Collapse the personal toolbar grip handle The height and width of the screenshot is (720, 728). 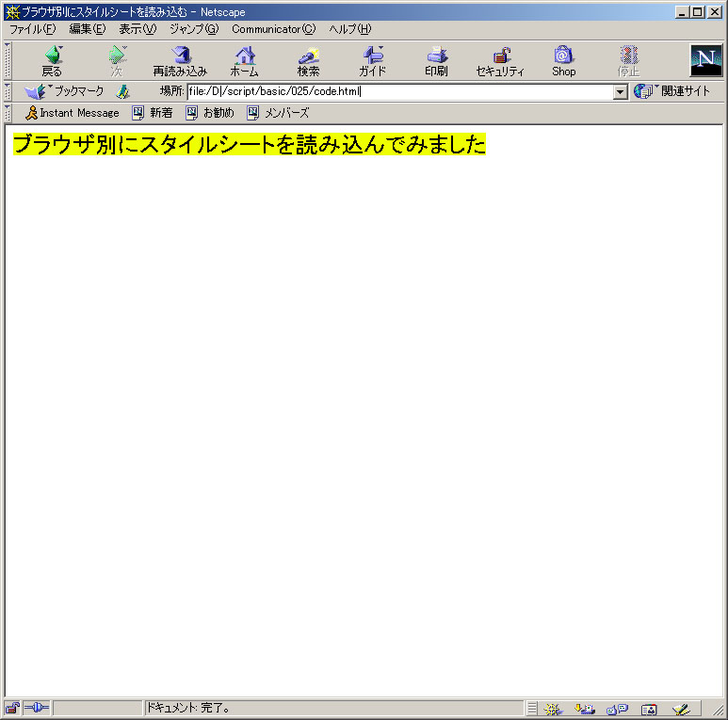(x=8, y=113)
